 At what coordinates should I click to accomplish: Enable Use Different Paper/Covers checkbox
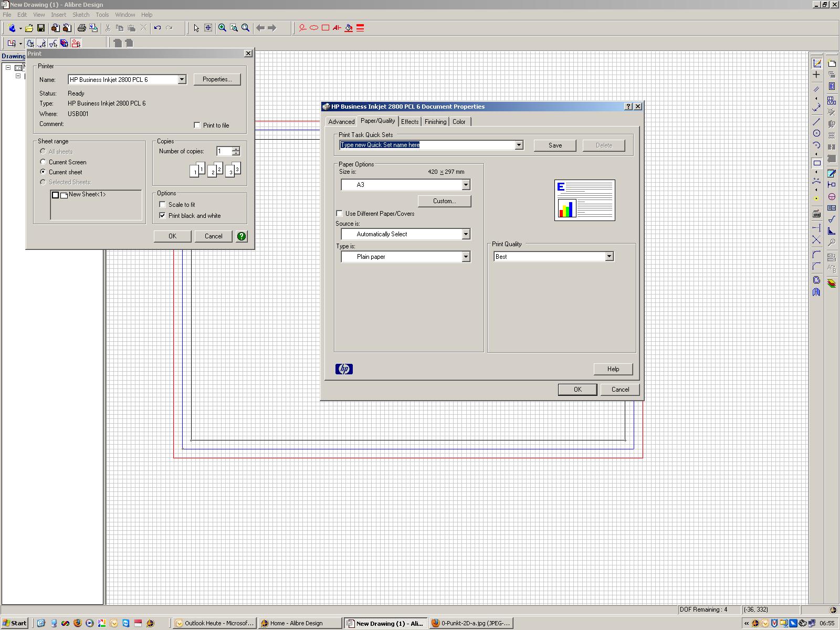coord(340,214)
